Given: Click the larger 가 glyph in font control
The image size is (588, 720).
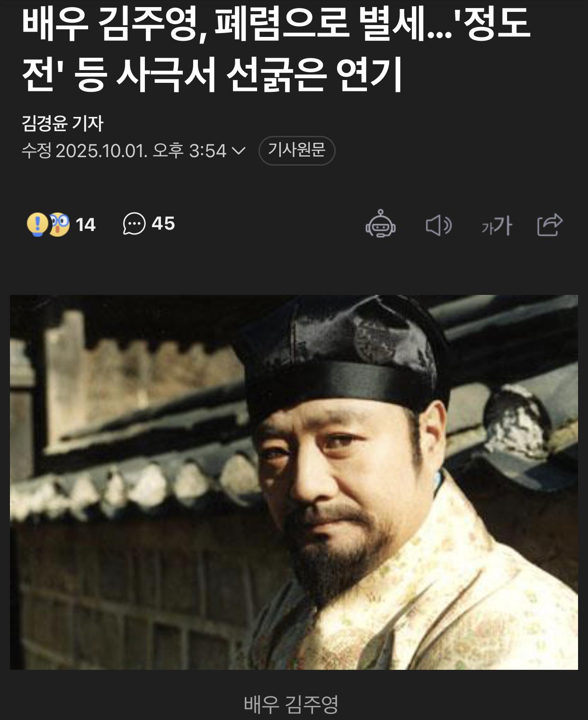Looking at the screenshot, I should [503, 225].
